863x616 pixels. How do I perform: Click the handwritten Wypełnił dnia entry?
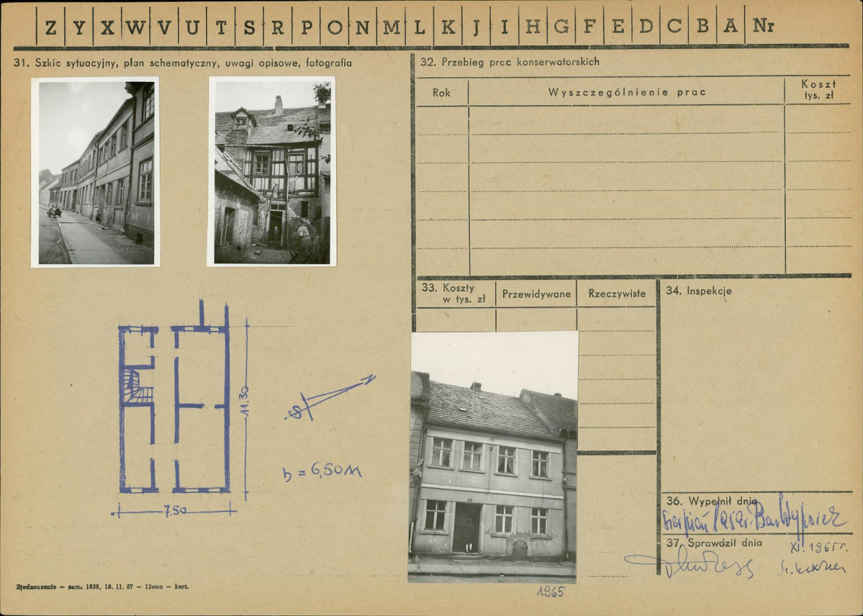[754, 520]
